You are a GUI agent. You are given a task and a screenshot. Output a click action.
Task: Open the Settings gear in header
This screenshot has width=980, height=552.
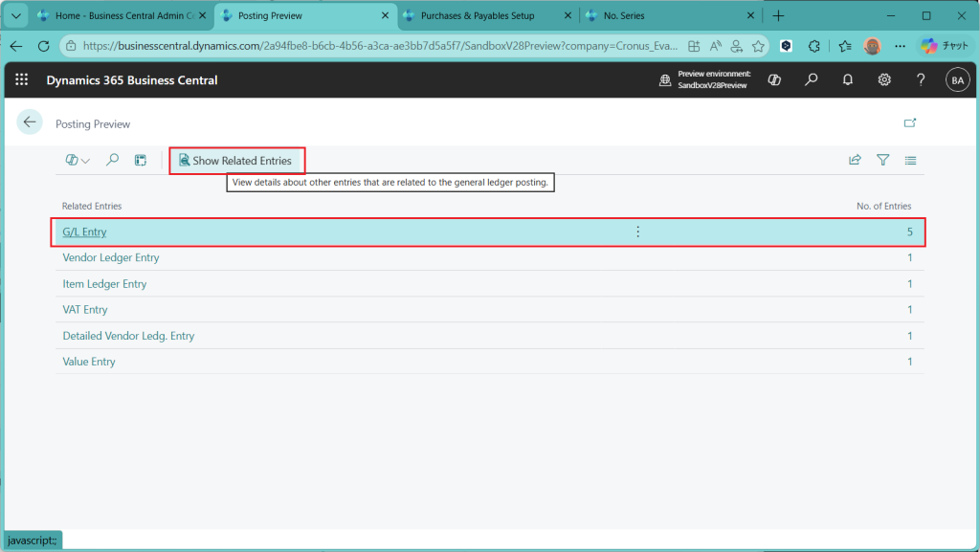click(884, 80)
